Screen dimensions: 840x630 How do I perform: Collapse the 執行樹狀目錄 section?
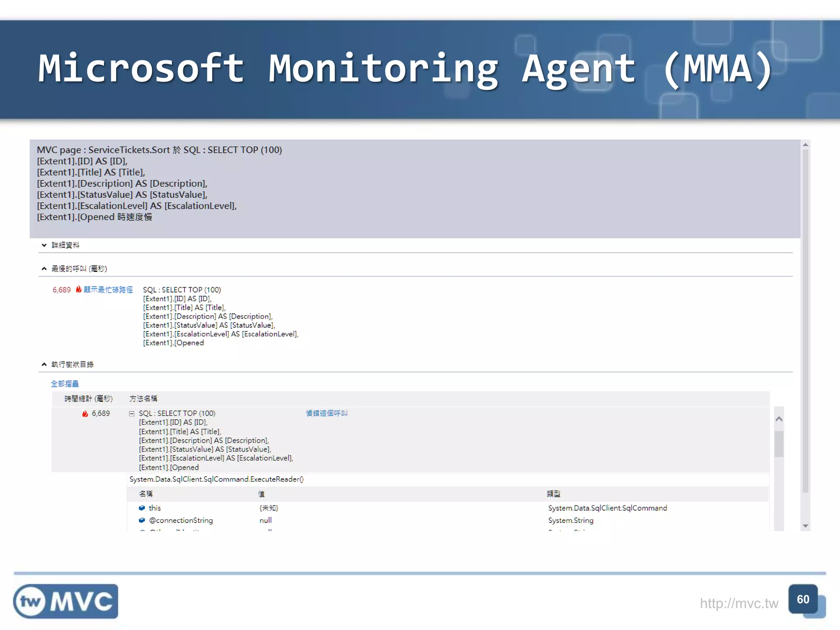pyautogui.click(x=44, y=364)
